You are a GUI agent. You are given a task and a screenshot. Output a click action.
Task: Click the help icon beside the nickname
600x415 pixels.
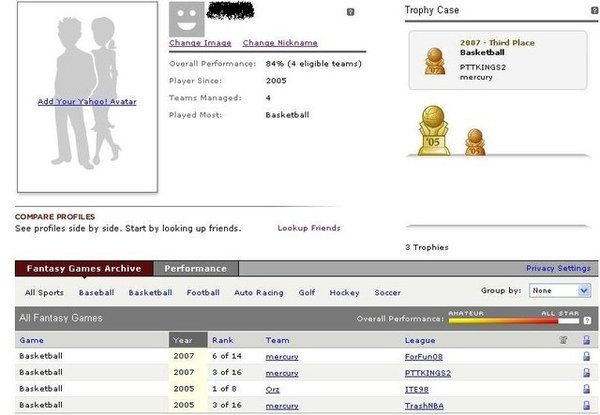tap(350, 12)
